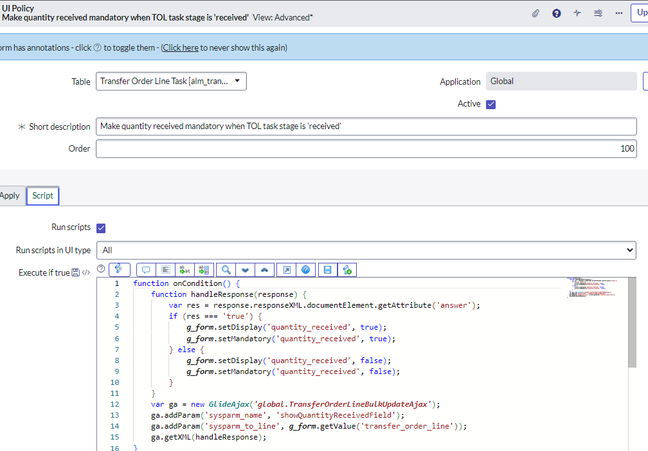The height and width of the screenshot is (451, 648).
Task: Click 'function onCondition()' on line 1
Action: click(x=181, y=283)
